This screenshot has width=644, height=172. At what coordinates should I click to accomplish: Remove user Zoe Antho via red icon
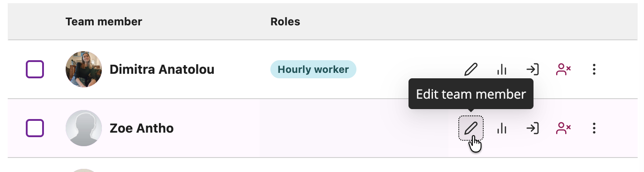[x=563, y=128]
